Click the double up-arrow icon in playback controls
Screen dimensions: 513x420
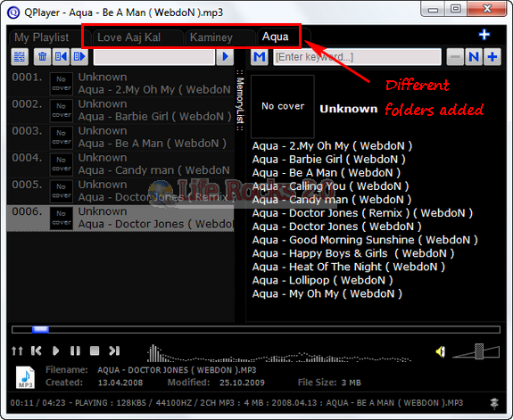point(17,350)
